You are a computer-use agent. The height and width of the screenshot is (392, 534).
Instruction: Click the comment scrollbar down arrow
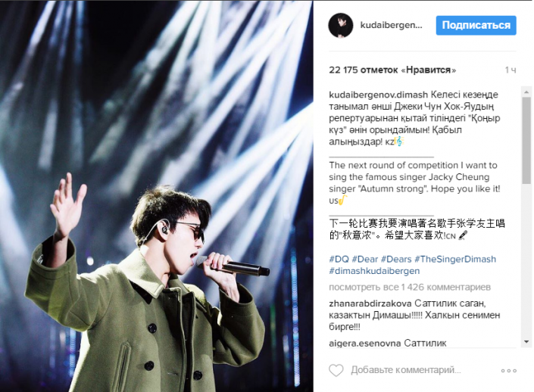click(x=526, y=341)
